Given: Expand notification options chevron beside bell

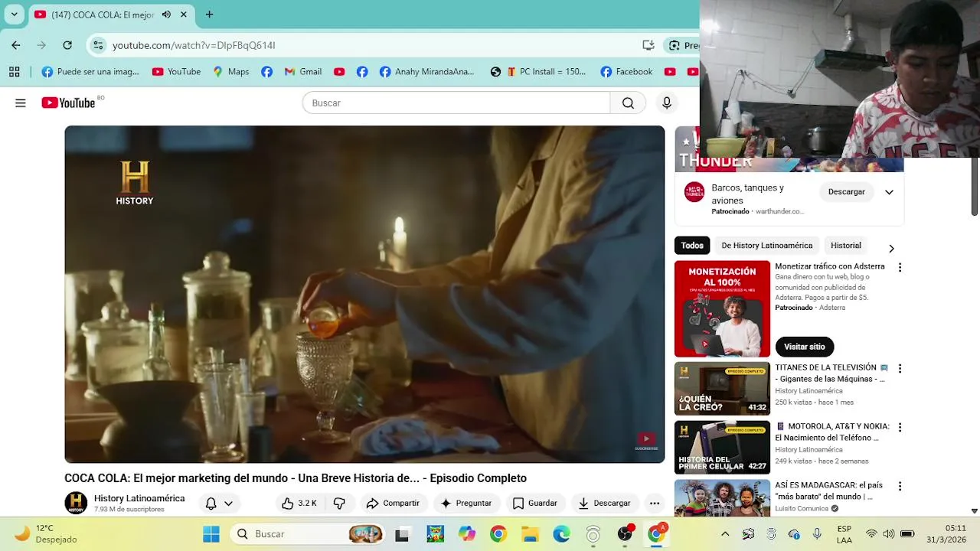Looking at the screenshot, I should point(228,503).
